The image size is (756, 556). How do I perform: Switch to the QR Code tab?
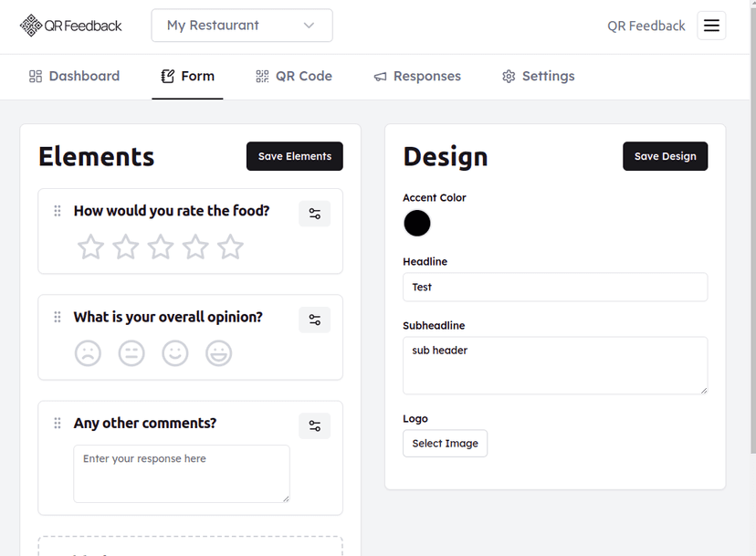coord(294,76)
